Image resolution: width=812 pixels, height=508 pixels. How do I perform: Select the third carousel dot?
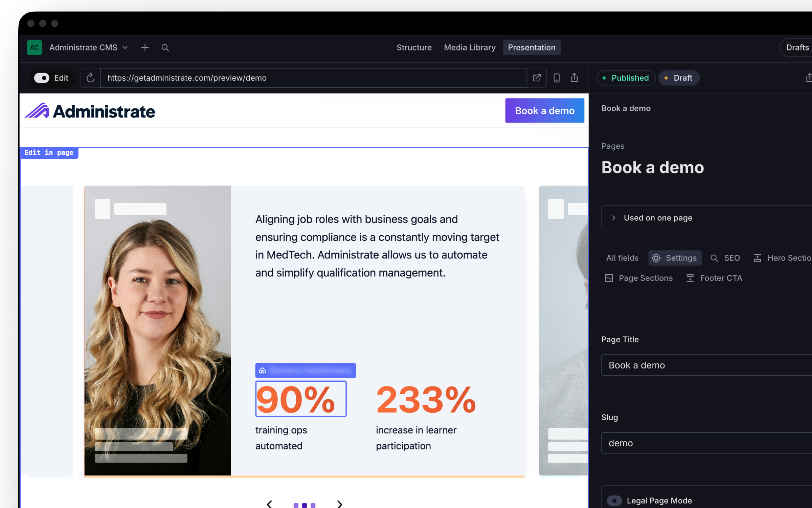coord(313,505)
